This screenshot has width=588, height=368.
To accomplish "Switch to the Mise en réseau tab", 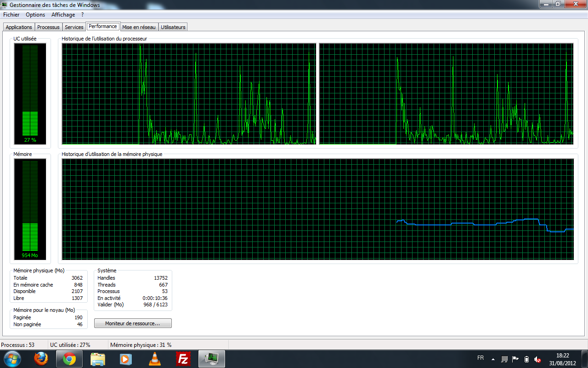I will pyautogui.click(x=139, y=27).
